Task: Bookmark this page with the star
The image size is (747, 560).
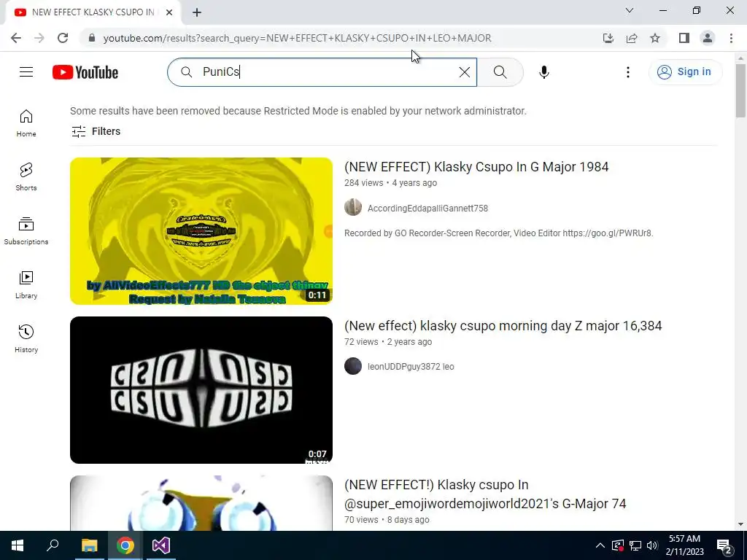Action: click(655, 38)
